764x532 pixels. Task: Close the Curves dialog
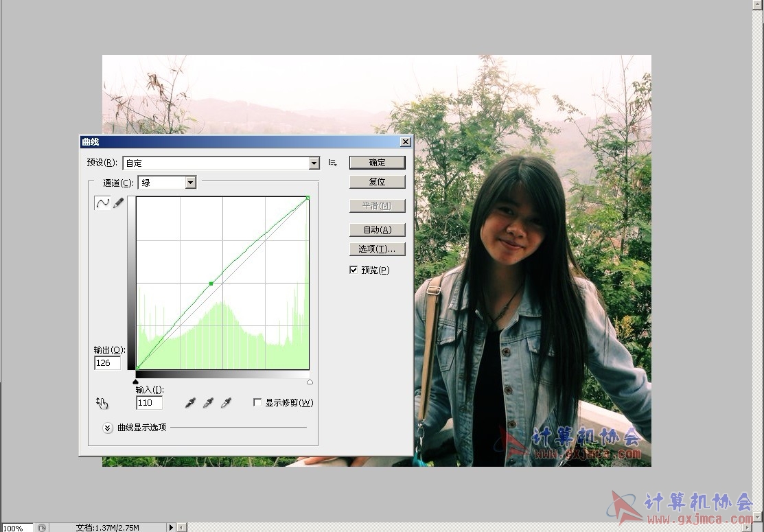pyautogui.click(x=406, y=142)
